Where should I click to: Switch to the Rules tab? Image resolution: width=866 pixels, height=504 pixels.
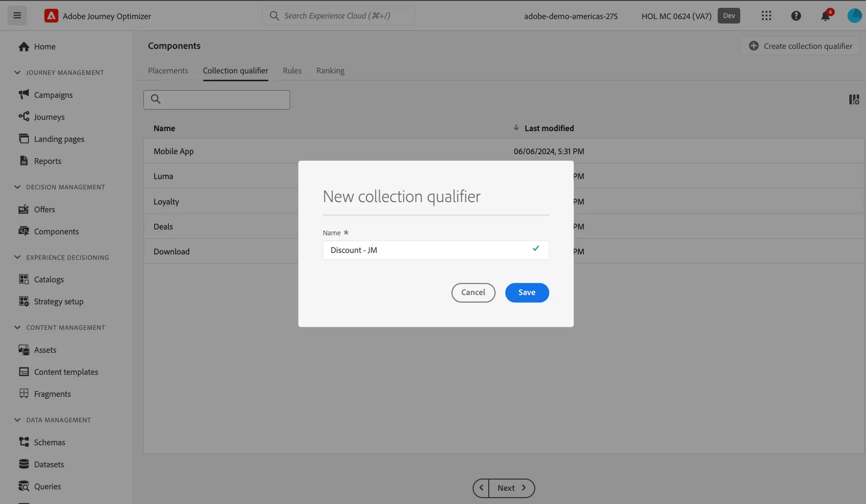pyautogui.click(x=292, y=70)
